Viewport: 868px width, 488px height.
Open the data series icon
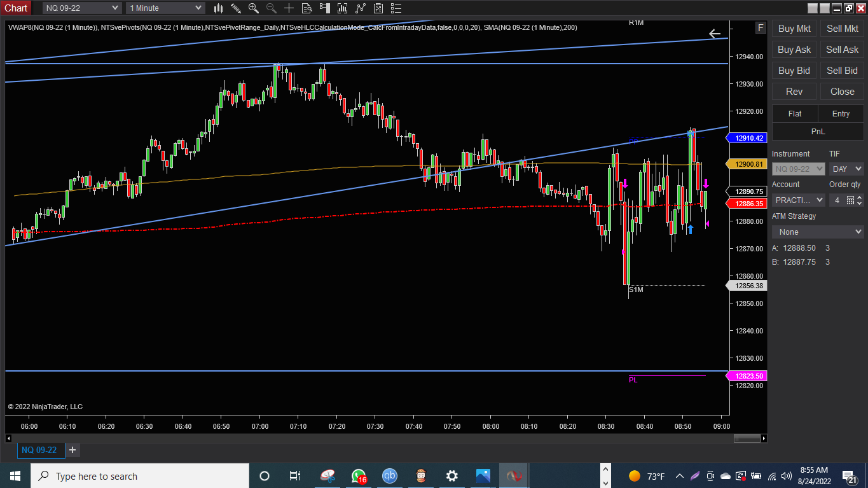[343, 8]
